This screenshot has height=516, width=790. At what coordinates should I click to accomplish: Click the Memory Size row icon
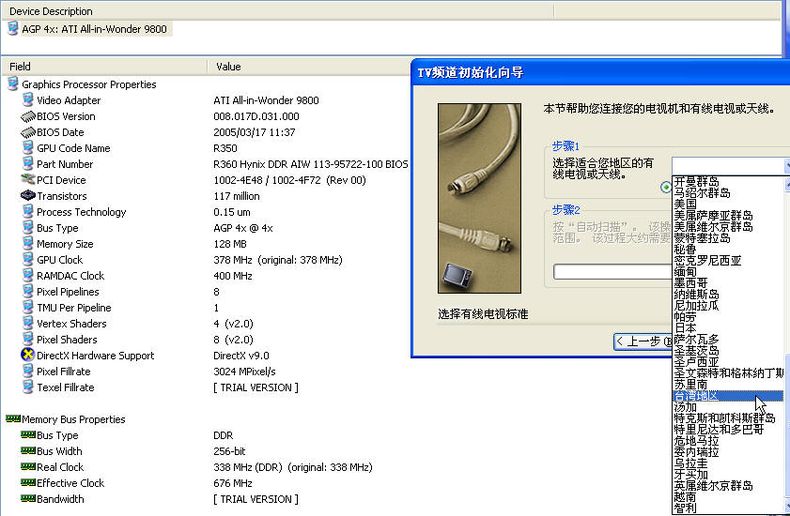(x=28, y=243)
